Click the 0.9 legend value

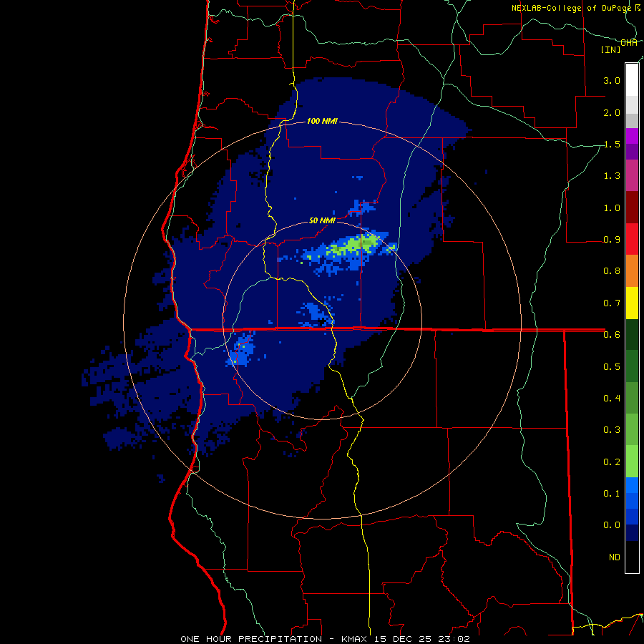[612, 240]
